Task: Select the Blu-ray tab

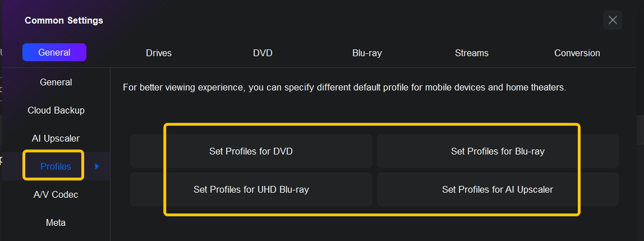Action: [x=367, y=53]
